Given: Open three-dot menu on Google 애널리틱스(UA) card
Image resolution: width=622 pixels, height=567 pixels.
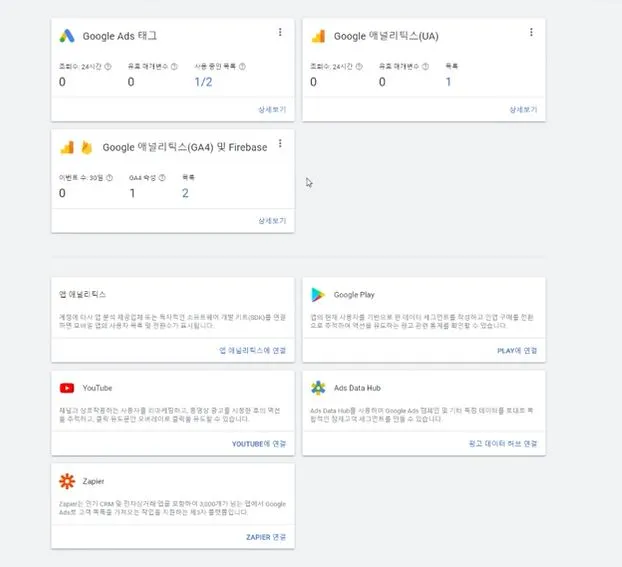Looking at the screenshot, I should (531, 32).
